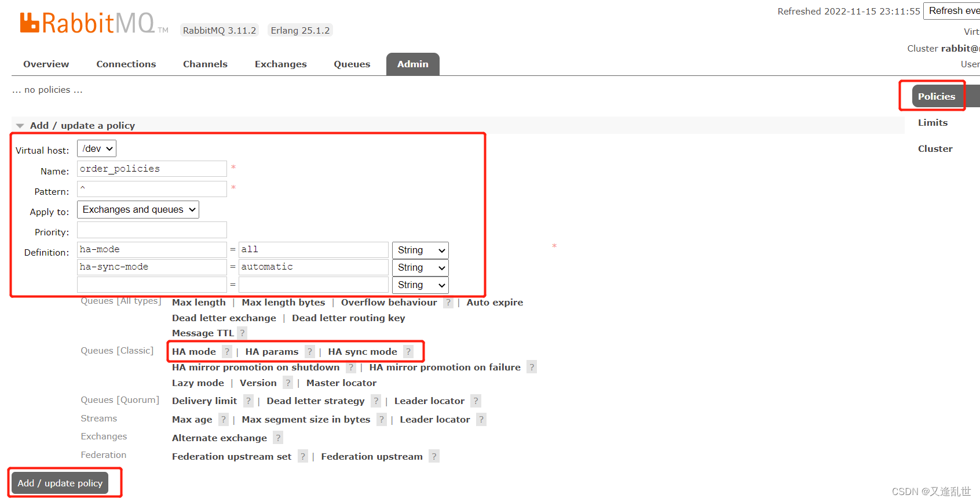Insert Max length policy key
This screenshot has height=502, width=980.
coord(199,303)
